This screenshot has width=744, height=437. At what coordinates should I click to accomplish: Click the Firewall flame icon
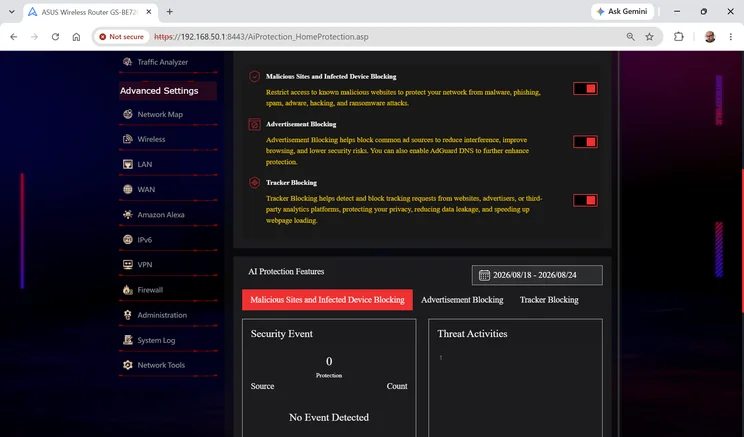(x=128, y=289)
